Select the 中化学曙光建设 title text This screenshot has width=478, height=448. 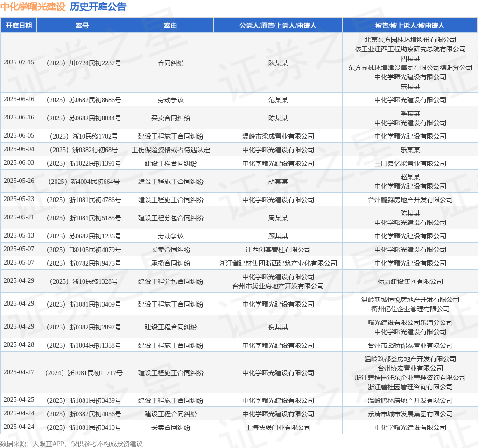(33, 7)
